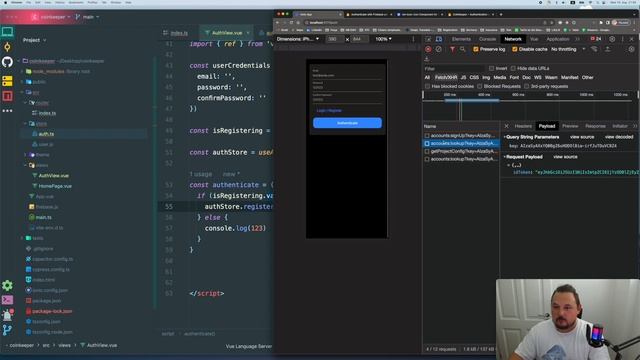
Task: Open the GitHub tool window icon
Action: point(7,62)
